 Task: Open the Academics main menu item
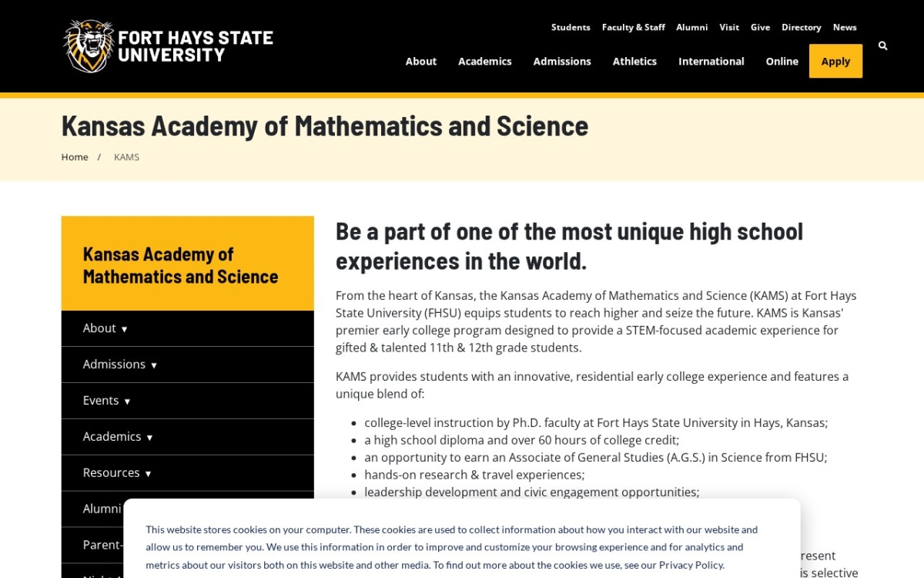pyautogui.click(x=485, y=61)
